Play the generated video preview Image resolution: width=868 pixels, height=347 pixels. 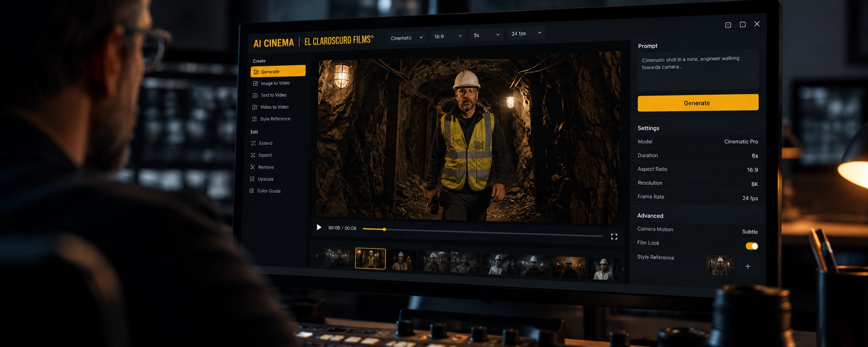click(319, 228)
